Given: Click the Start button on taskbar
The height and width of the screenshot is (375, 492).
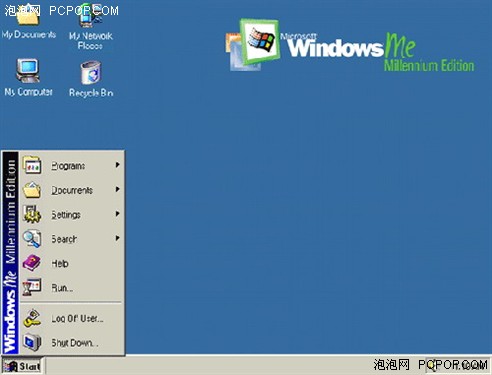Looking at the screenshot, I should pos(22,366).
